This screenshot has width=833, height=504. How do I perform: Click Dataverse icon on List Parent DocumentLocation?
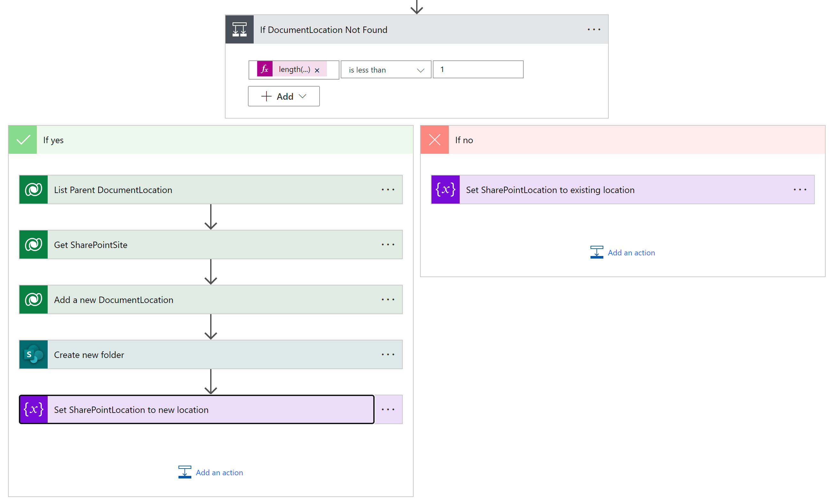(34, 190)
